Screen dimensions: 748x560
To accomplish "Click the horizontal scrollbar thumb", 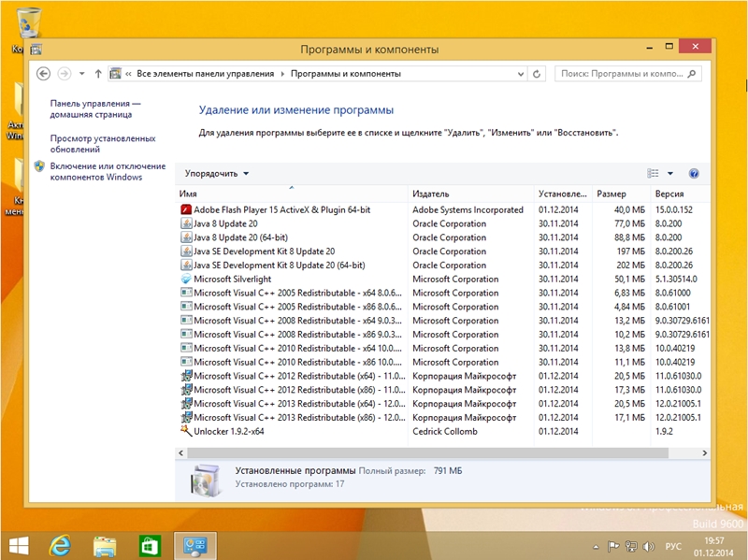I will point(427,452).
